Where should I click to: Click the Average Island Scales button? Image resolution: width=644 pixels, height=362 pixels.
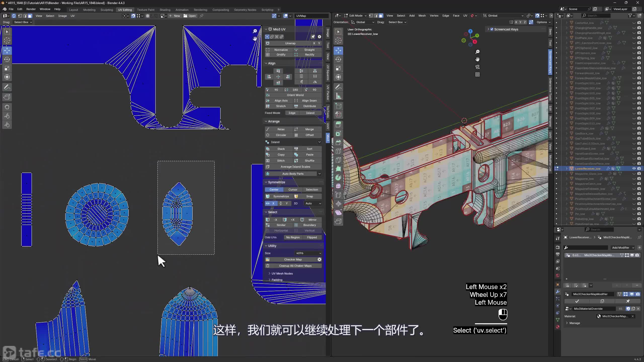(x=293, y=167)
